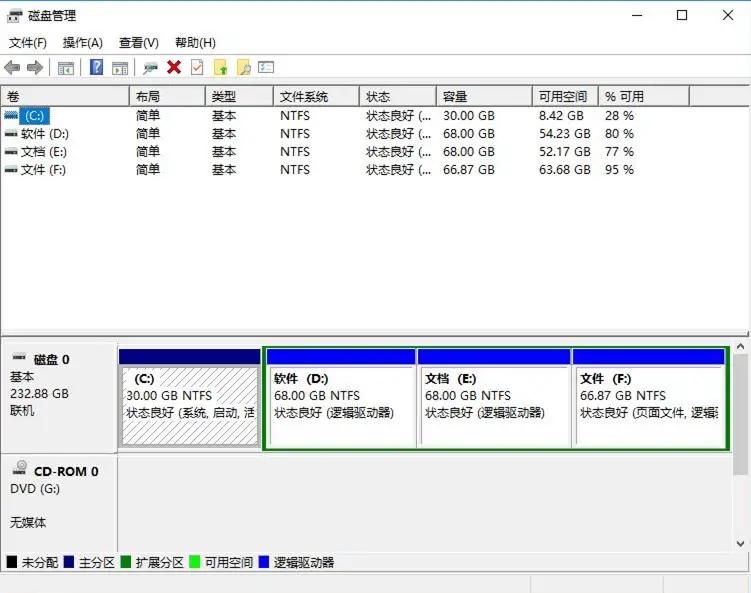Sort by the 文件系统 column header
The image size is (751, 593).
[x=316, y=96]
